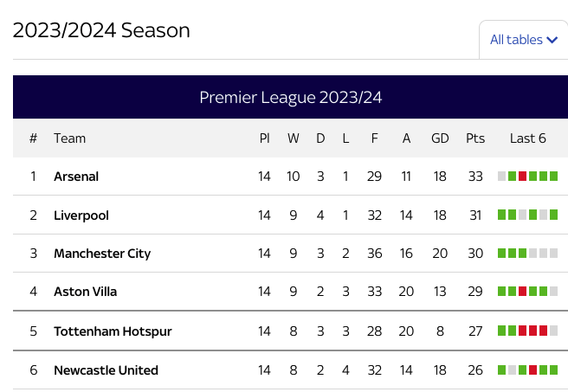
Task: Click the Last 6 column header
Action: point(528,138)
